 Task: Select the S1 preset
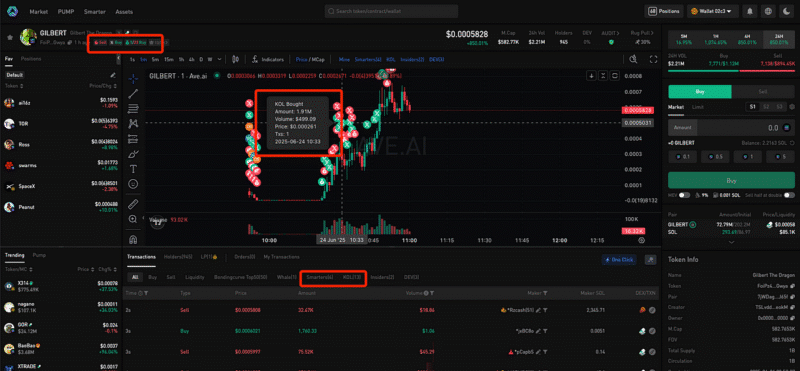pos(752,107)
